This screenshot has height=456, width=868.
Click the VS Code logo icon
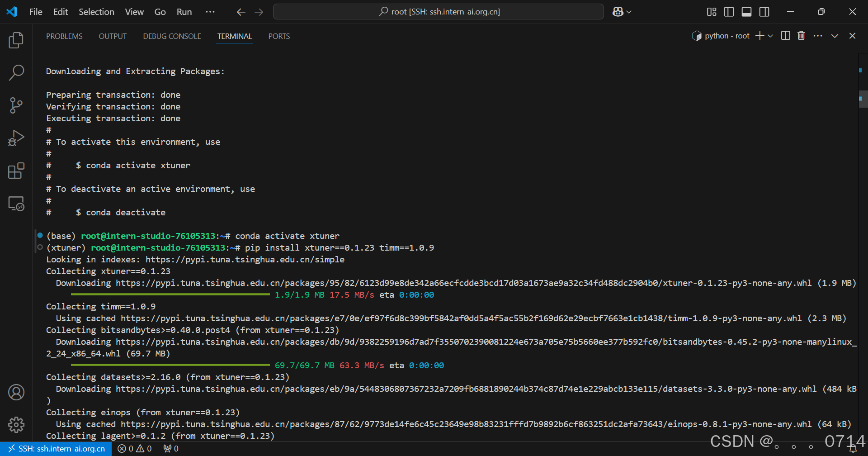point(12,12)
